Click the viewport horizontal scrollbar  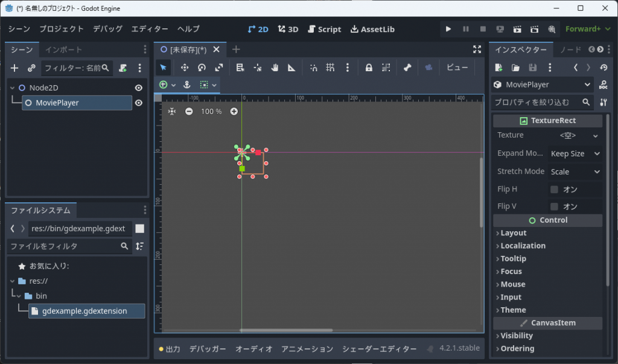[286, 330]
